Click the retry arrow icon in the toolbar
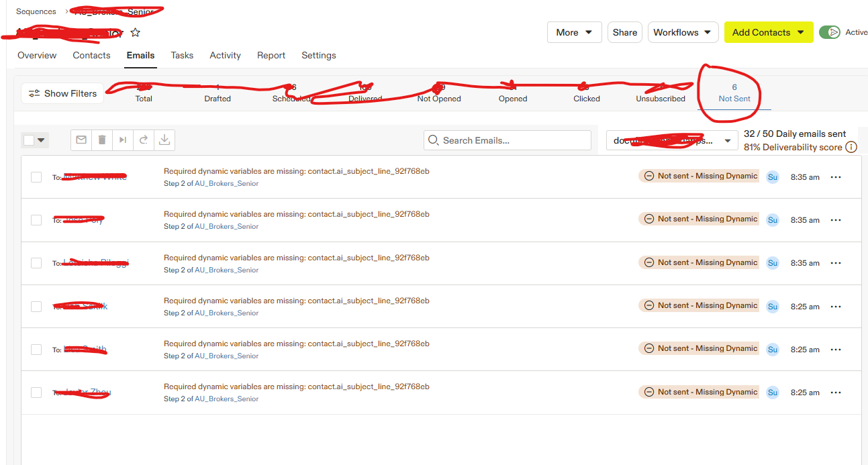Screen dimensions: 868x465 point(144,140)
